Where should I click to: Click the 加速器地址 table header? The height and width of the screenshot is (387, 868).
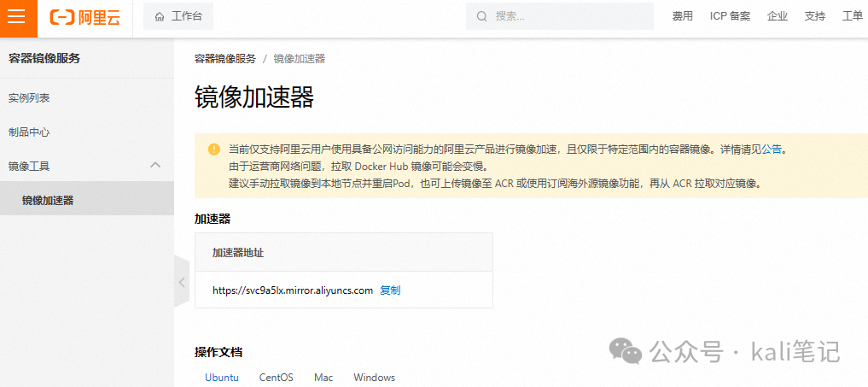pos(238,253)
